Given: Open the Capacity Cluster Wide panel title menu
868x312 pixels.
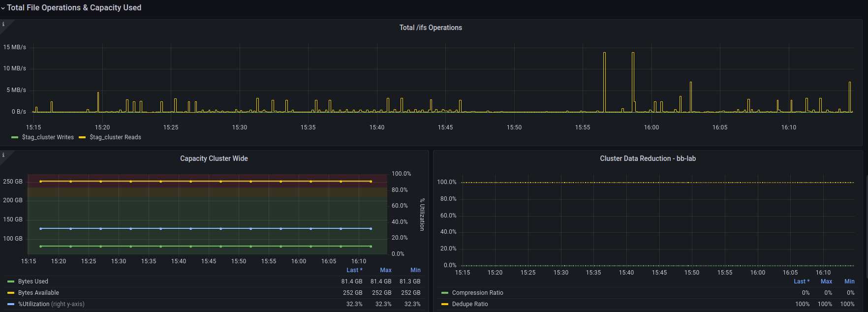Looking at the screenshot, I should click(214, 158).
